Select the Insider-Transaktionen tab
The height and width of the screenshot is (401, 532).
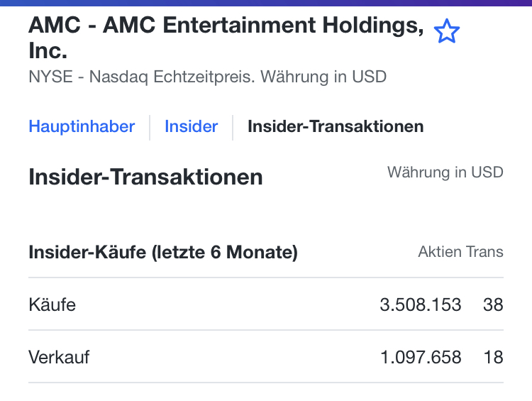point(335,127)
